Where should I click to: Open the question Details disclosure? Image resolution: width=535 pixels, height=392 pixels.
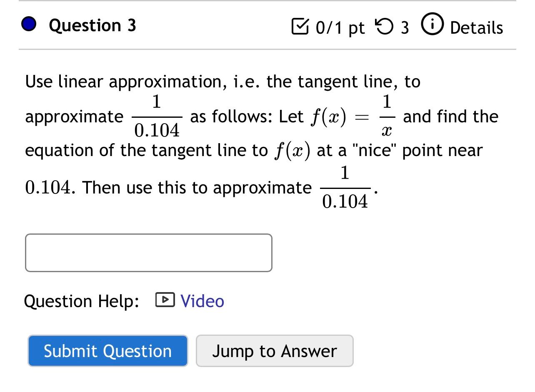(476, 27)
